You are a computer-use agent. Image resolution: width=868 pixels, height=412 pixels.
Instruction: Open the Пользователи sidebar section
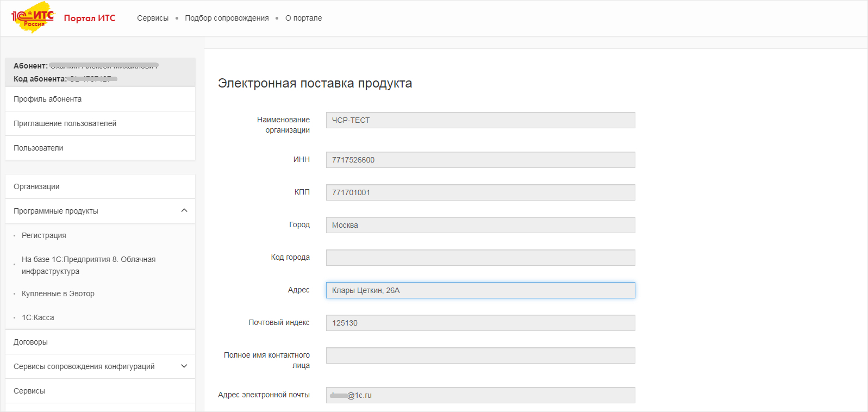click(39, 148)
